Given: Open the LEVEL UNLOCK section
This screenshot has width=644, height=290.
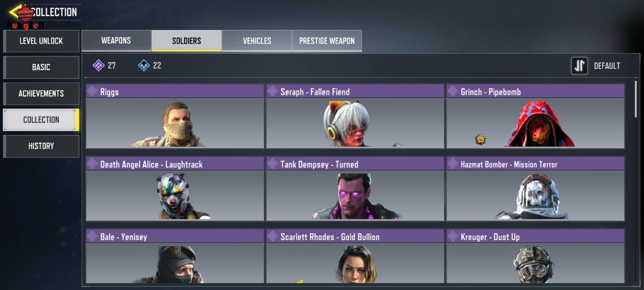Looking at the screenshot, I should point(41,41).
